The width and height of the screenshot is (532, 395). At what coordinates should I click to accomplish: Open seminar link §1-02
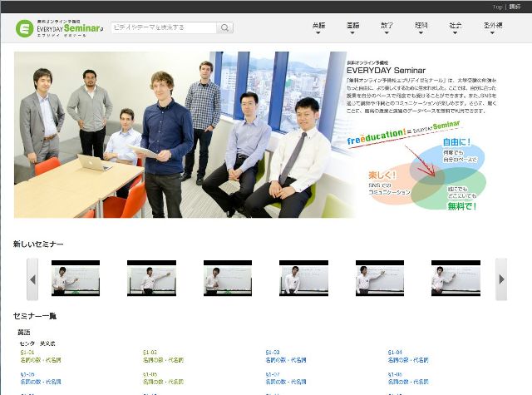tap(163, 356)
